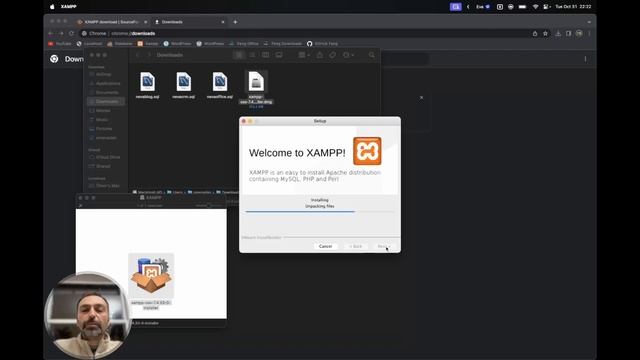Close the XAMPP download SourceForge tab
Viewport: 640px width, 360px height.
click(x=145, y=22)
